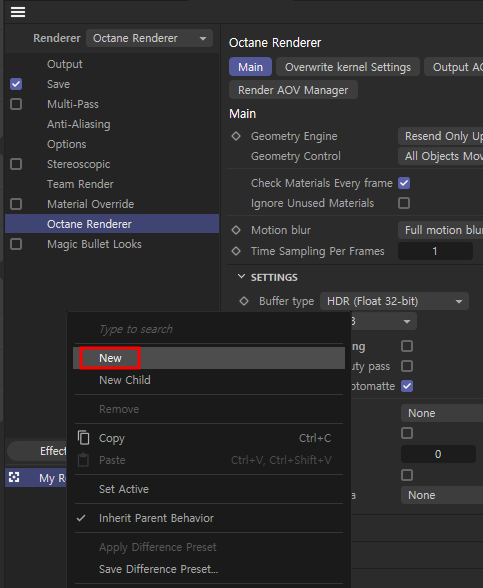
Task: Open the Output AOV tab
Action: 454,67
